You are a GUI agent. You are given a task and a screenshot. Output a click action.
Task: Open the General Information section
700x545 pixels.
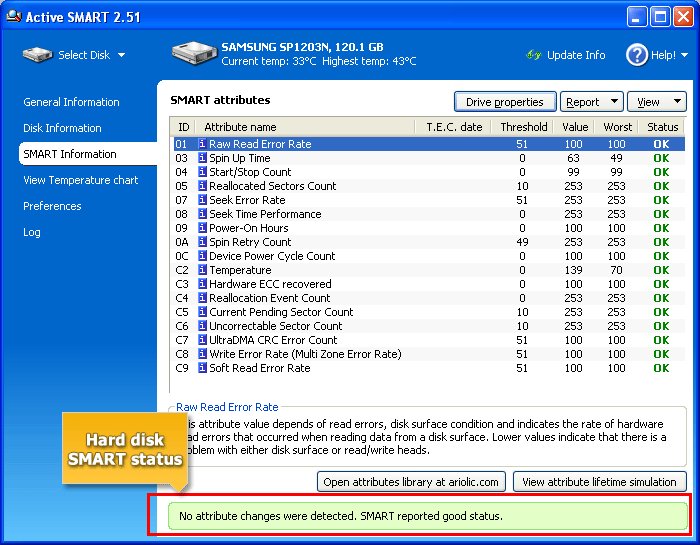71,102
